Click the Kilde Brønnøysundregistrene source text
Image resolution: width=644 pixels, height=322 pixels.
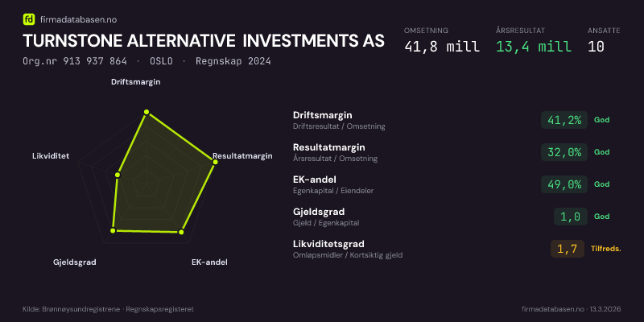[x=108, y=309]
